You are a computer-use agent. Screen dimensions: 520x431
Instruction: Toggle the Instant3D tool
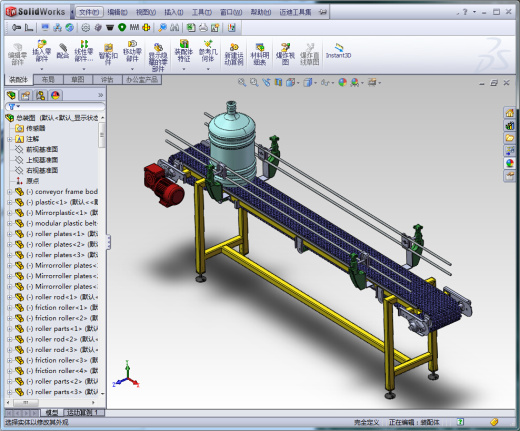pyautogui.click(x=338, y=51)
